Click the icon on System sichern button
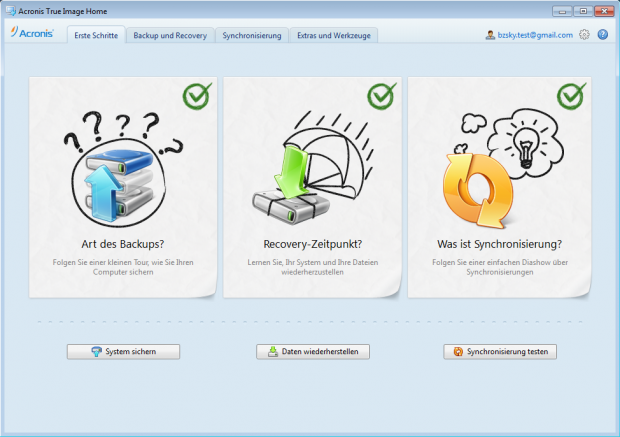 tap(96, 352)
